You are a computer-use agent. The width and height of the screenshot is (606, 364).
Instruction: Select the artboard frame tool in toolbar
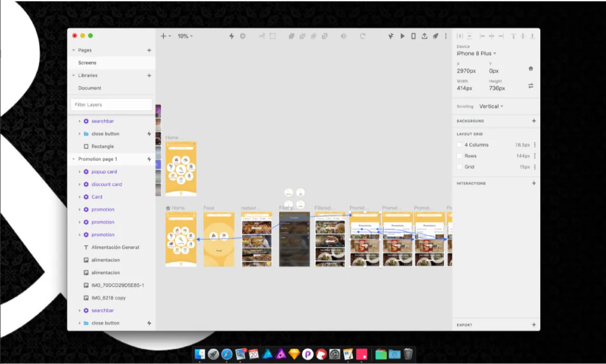point(272,36)
